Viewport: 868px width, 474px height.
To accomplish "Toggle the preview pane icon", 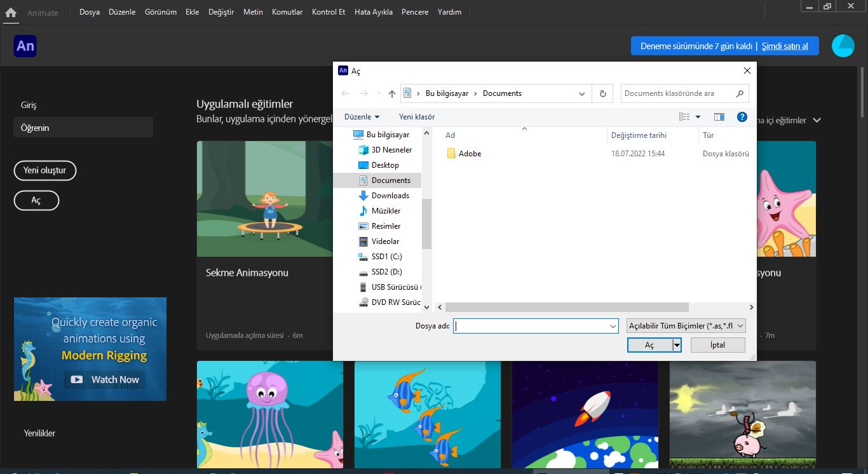I will click(719, 117).
